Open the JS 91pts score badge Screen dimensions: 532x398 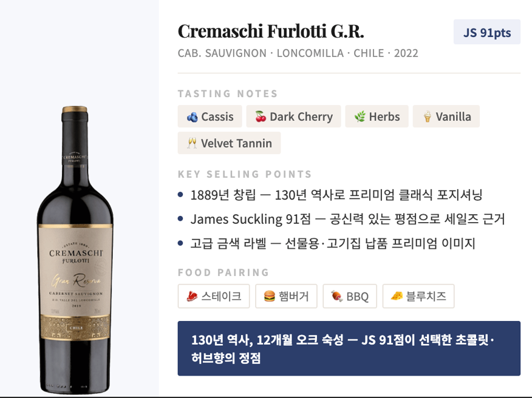[x=487, y=32]
